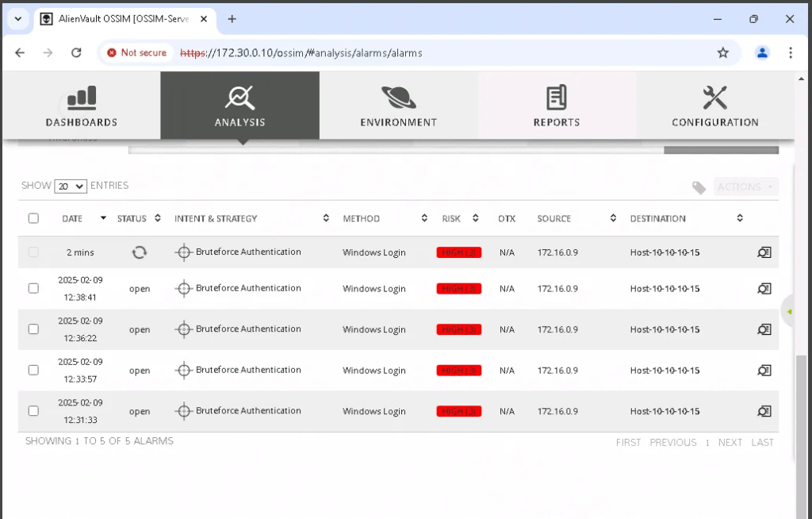
Task: Open the Environment menu
Action: click(398, 106)
